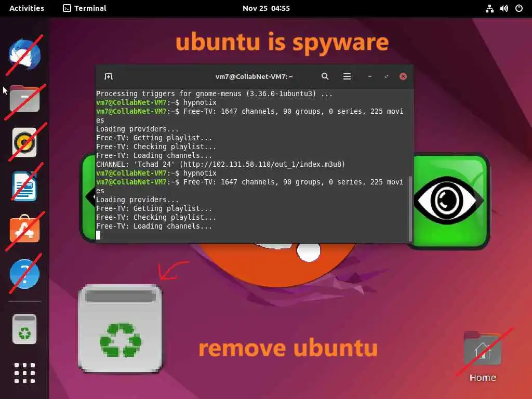Click the terminal cursor on the last line
The width and height of the screenshot is (532, 399).
[98, 235]
